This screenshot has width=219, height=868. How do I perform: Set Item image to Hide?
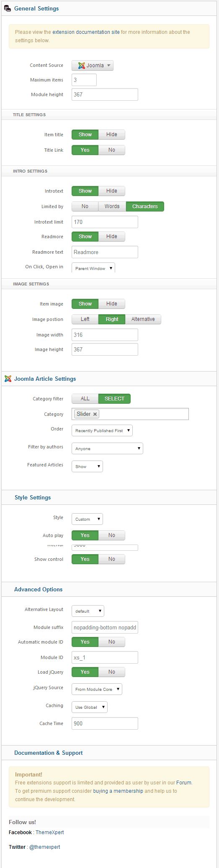(x=112, y=304)
